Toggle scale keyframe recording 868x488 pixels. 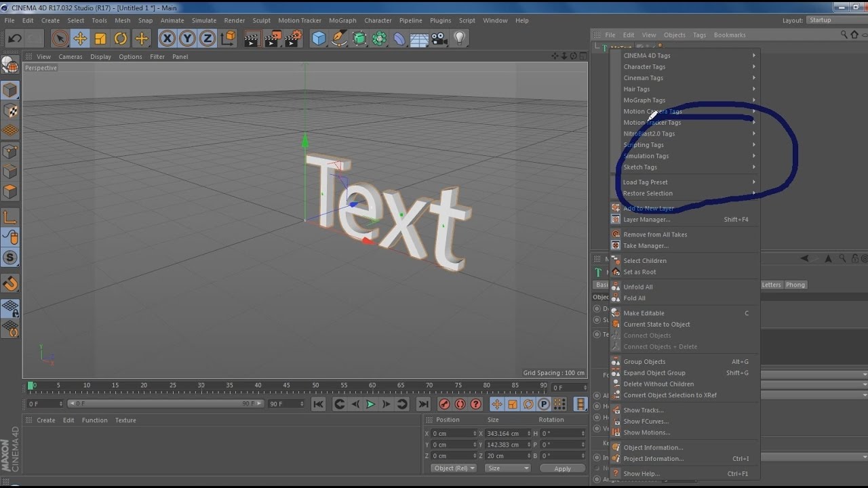pyautogui.click(x=512, y=404)
